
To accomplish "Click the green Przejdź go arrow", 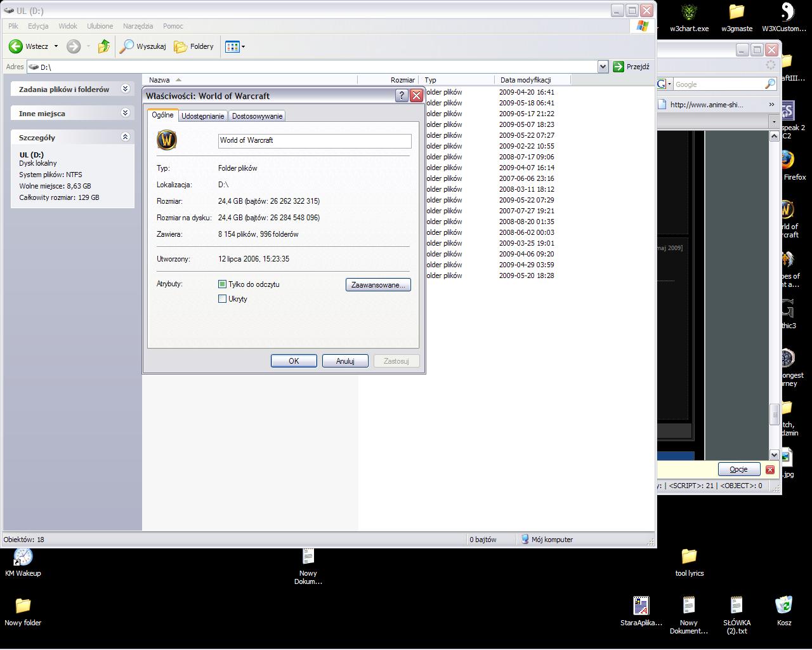I will point(619,67).
